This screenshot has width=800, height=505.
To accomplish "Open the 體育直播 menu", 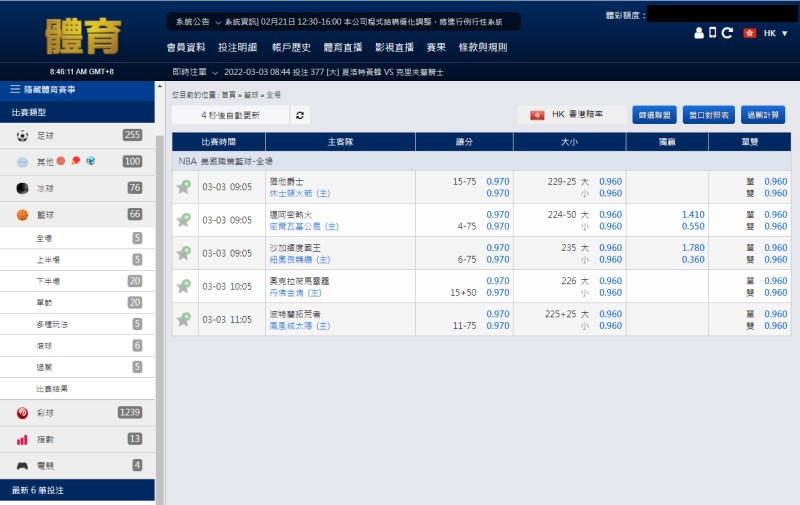I will click(x=343, y=47).
